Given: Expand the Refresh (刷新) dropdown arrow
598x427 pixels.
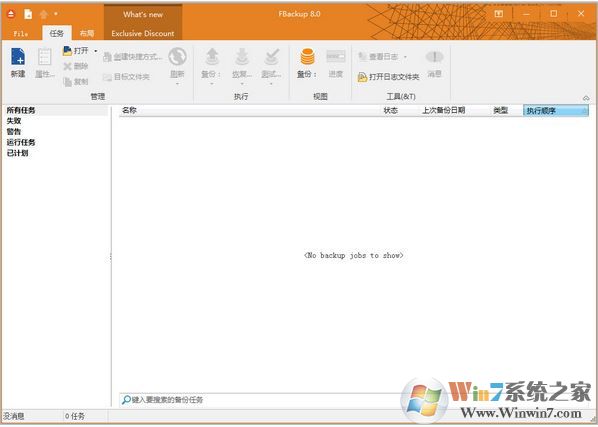Looking at the screenshot, I should point(177,83).
